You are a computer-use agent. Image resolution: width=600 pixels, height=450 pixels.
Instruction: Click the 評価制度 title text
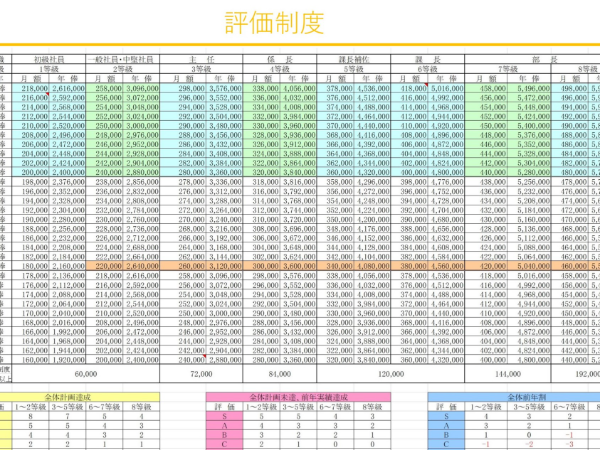click(x=274, y=23)
